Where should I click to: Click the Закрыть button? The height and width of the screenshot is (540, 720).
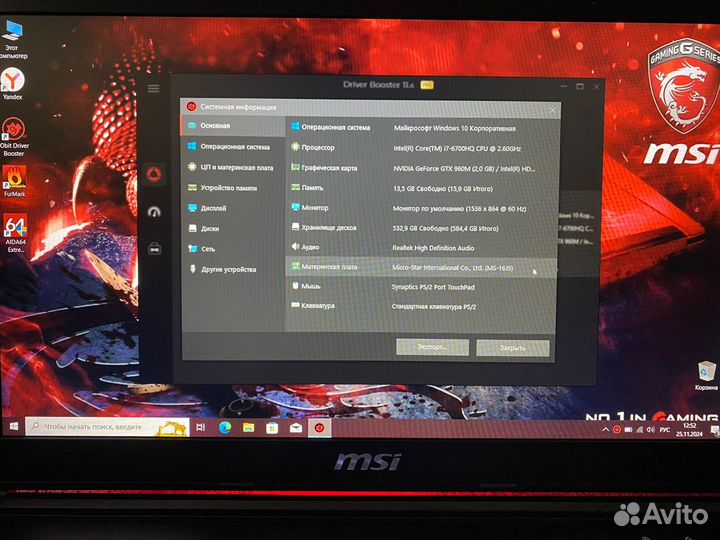[x=512, y=348]
